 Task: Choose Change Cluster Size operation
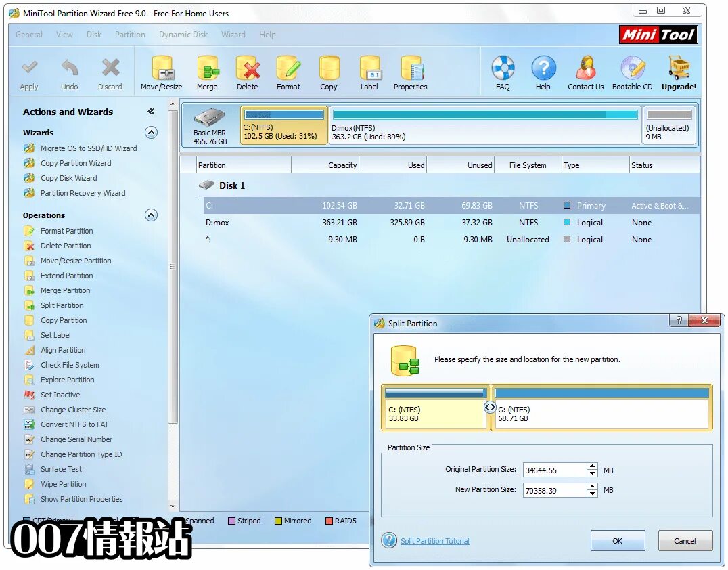click(73, 410)
